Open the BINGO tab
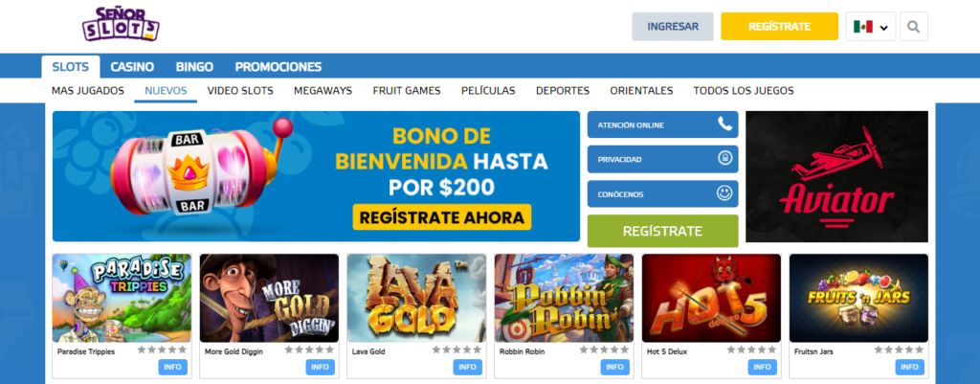The height and width of the screenshot is (384, 980). 194,67
